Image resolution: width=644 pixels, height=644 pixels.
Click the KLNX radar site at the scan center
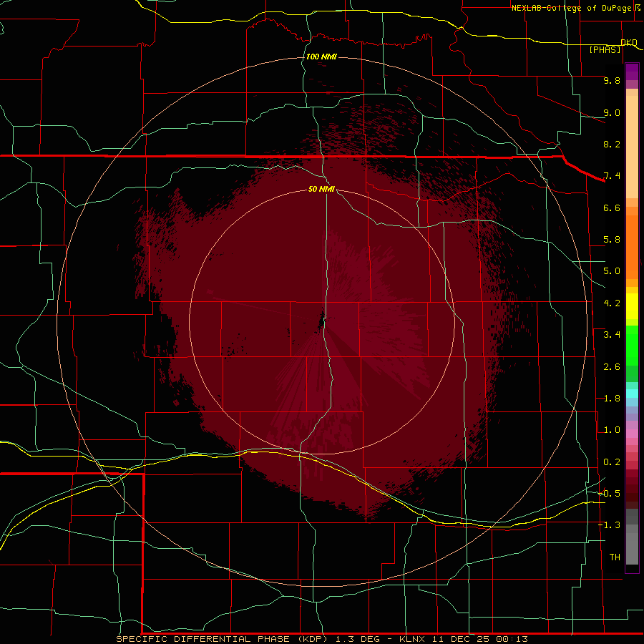(x=323, y=321)
